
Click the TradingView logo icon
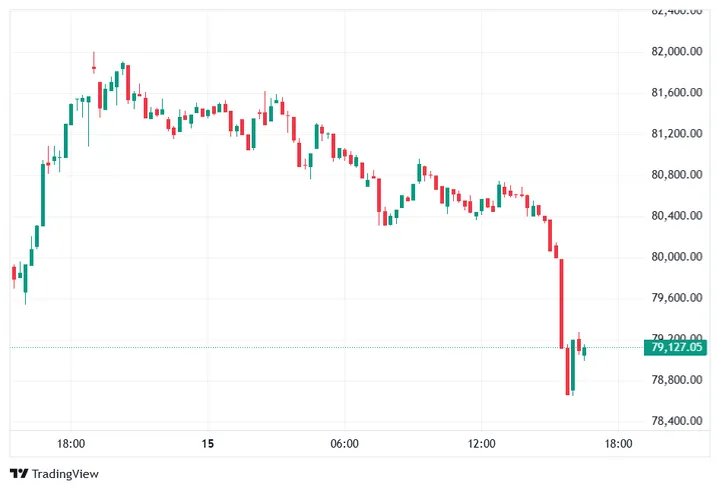19,473
